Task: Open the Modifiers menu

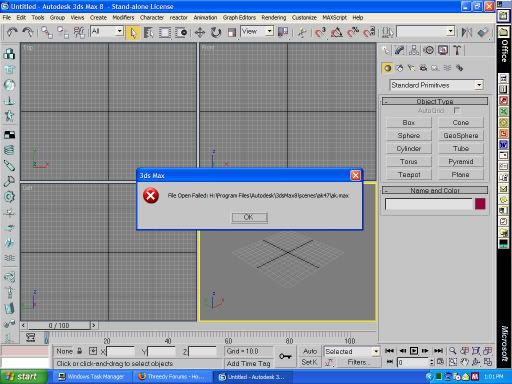Action: click(123, 18)
